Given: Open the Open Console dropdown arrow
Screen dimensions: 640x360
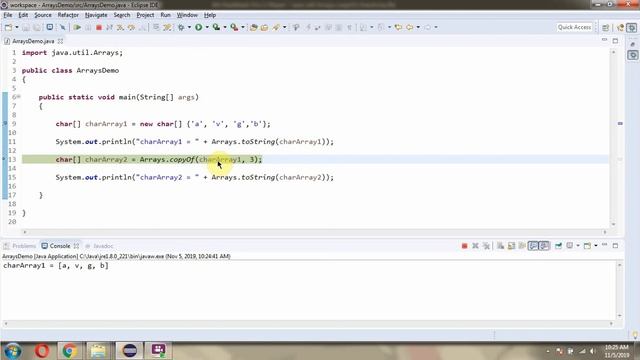Looking at the screenshot, I should point(596,246).
